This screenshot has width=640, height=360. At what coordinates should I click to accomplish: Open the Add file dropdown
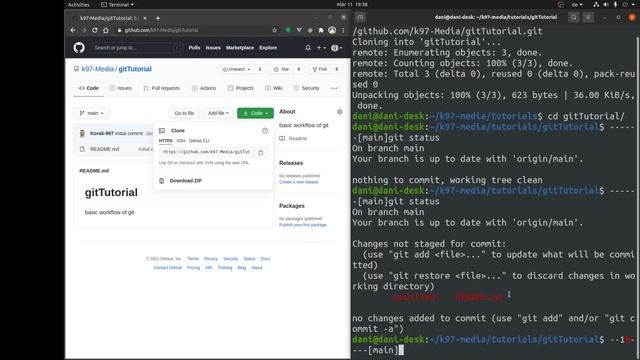pyautogui.click(x=218, y=113)
